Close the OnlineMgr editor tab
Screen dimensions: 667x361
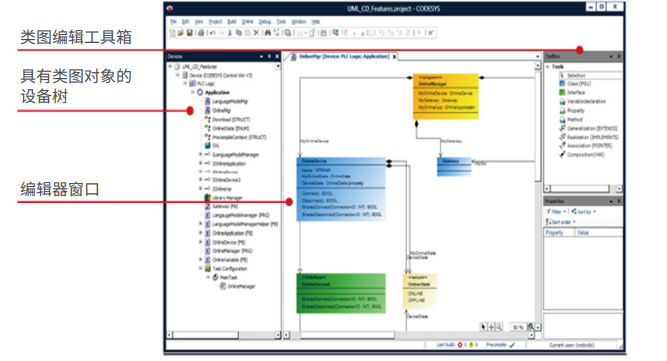394,57
